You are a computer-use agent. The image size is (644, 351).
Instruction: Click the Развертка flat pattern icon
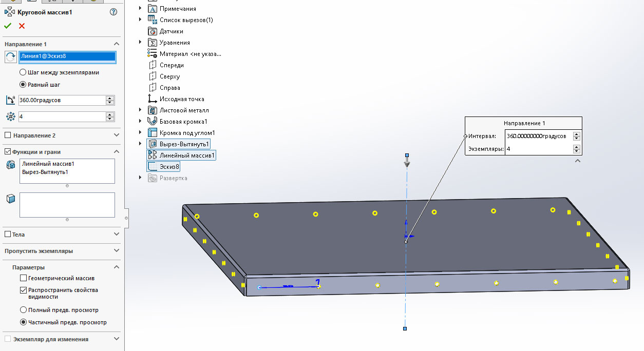152,178
